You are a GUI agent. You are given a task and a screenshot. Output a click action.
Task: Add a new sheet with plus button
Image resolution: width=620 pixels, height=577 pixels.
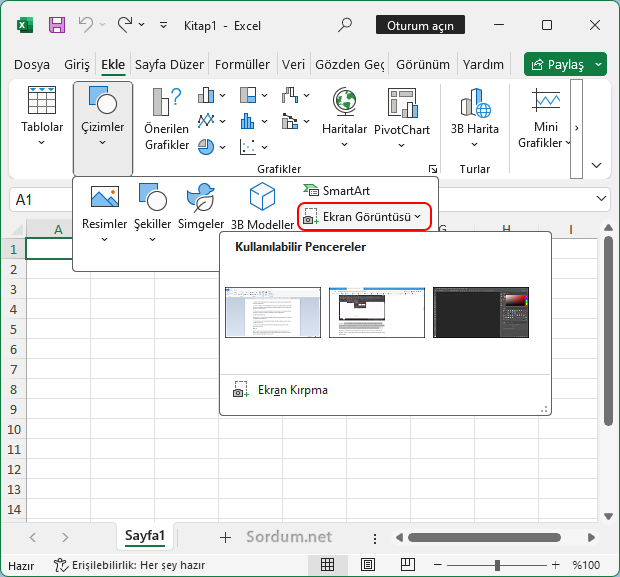tap(225, 537)
